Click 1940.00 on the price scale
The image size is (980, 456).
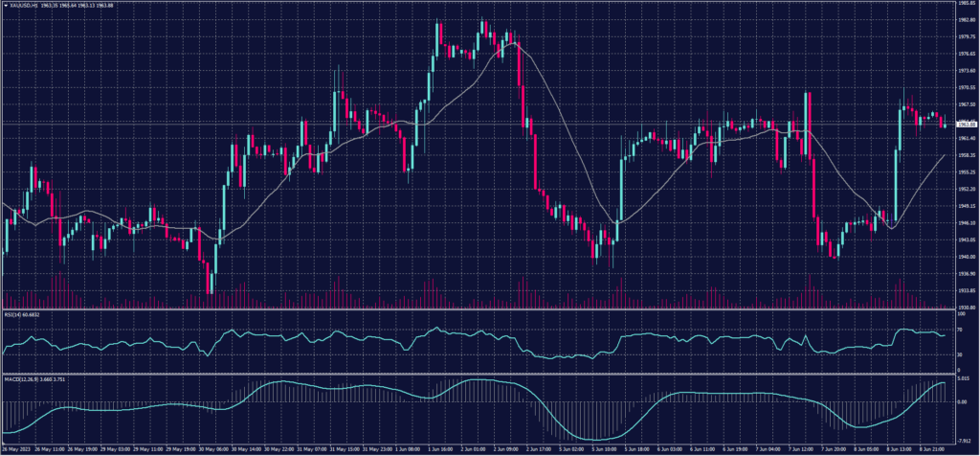click(x=966, y=257)
